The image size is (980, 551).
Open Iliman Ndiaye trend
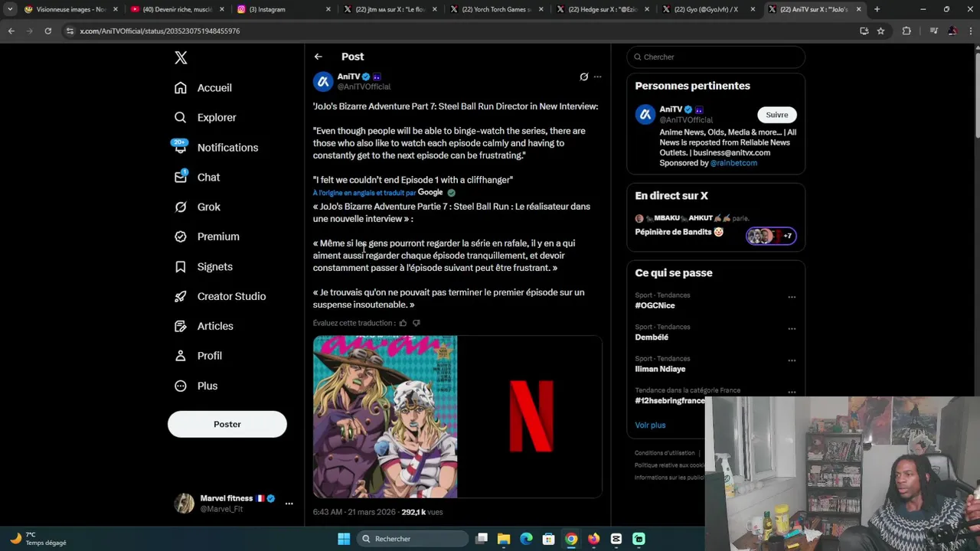(660, 369)
